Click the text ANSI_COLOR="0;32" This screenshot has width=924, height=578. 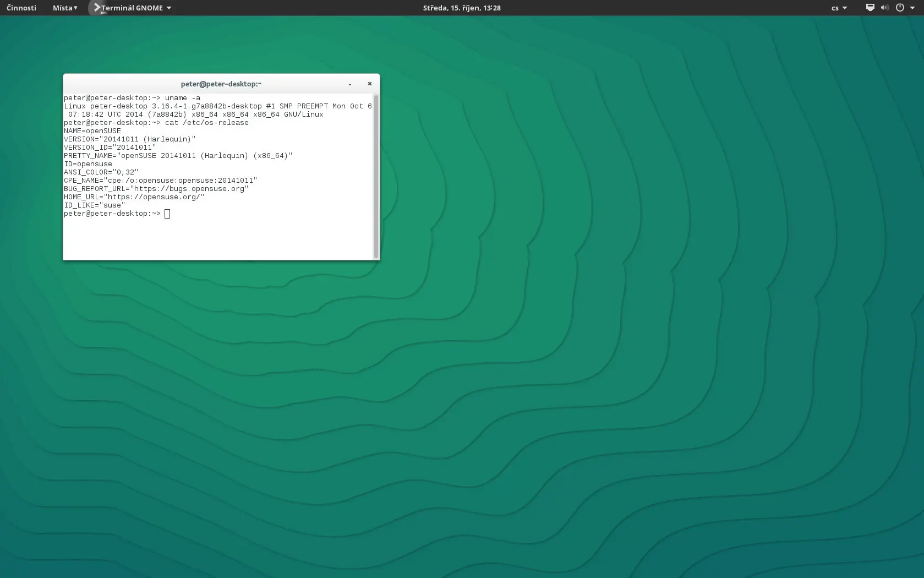[101, 172]
